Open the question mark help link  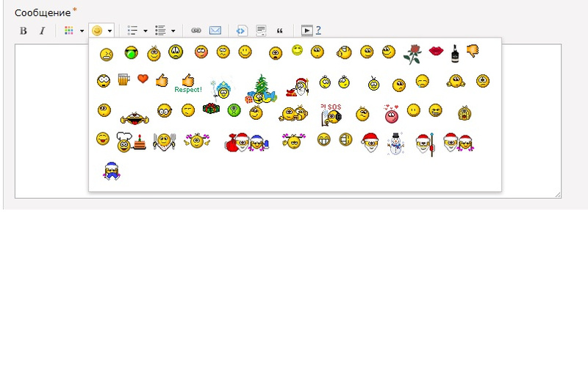click(x=318, y=30)
